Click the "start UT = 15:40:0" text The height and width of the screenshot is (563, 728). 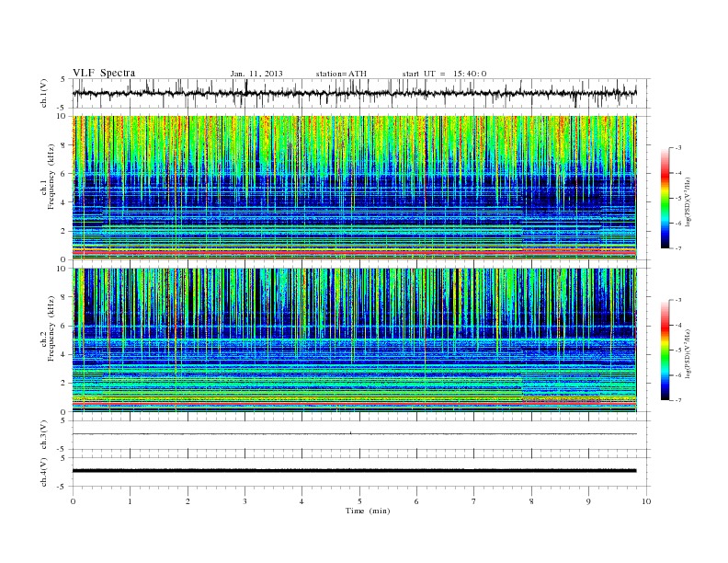[444, 74]
